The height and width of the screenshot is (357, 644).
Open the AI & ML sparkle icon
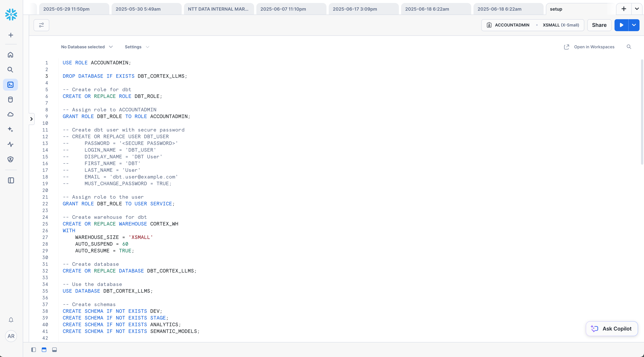click(10, 129)
